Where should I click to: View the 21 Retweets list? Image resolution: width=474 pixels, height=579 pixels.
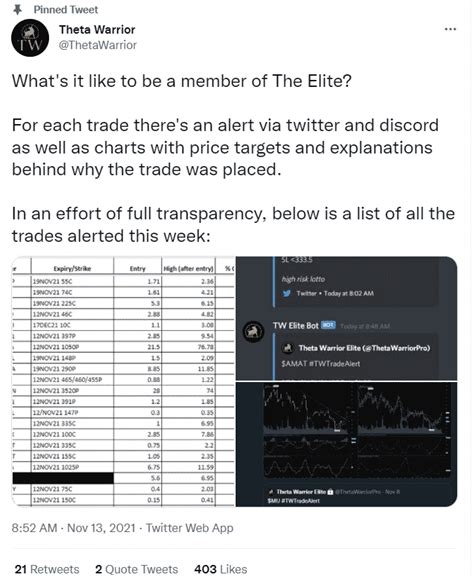[47, 569]
